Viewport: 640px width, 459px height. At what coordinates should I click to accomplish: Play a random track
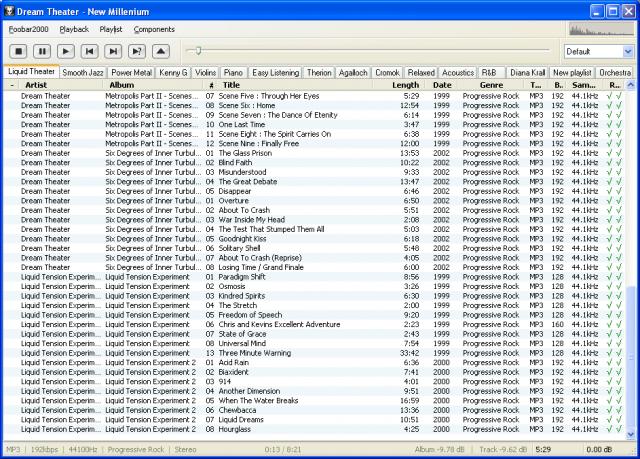click(x=137, y=50)
